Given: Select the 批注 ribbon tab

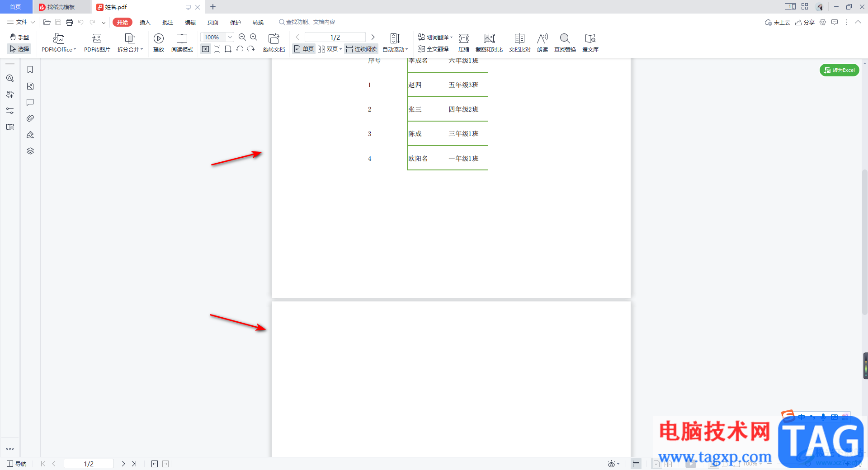Looking at the screenshot, I should coord(168,22).
